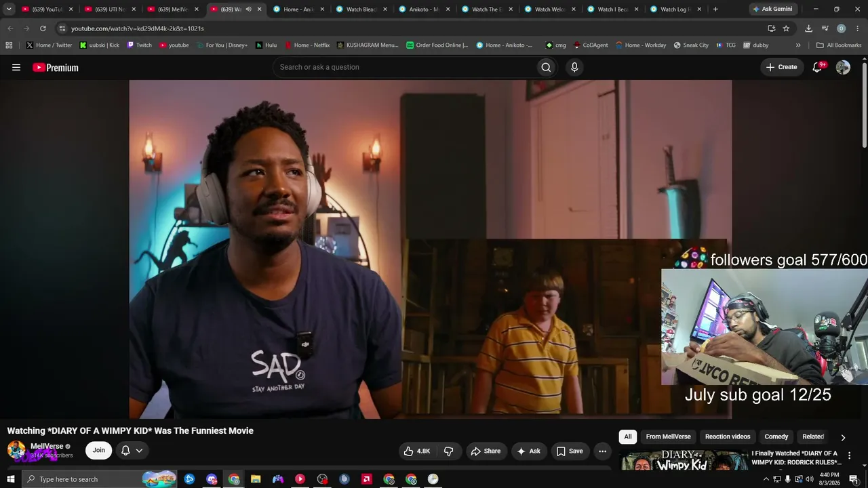This screenshot has height=488, width=868.
Task: Open the Home - Workday bookmark
Action: click(x=641, y=45)
